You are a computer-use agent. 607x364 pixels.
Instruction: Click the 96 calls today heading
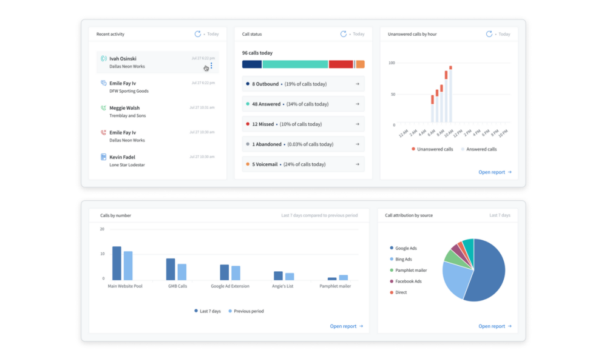tap(257, 53)
